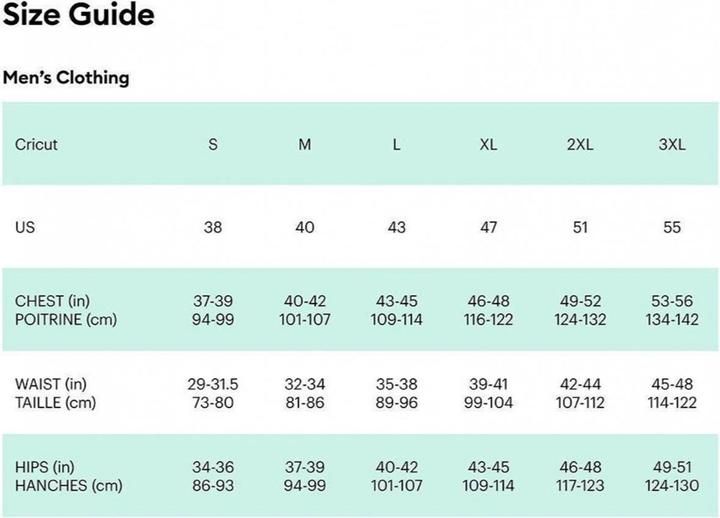
Task: Select chest measurement 40-42 cell
Action: (304, 301)
